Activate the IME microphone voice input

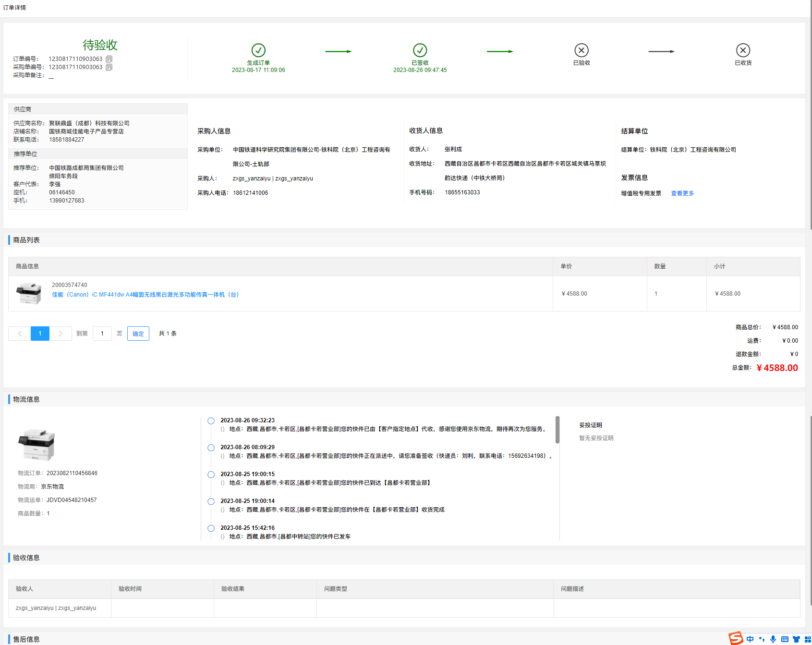click(x=773, y=639)
